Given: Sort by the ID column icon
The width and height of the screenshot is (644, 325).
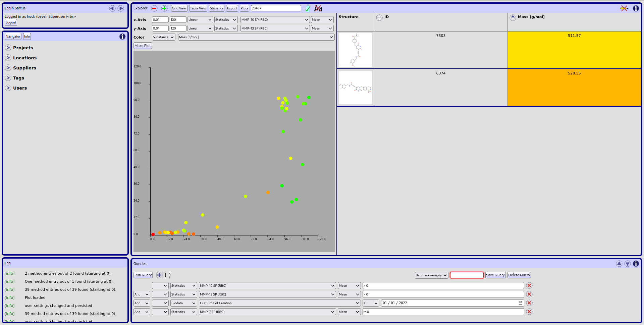Looking at the screenshot, I should coord(379,18).
